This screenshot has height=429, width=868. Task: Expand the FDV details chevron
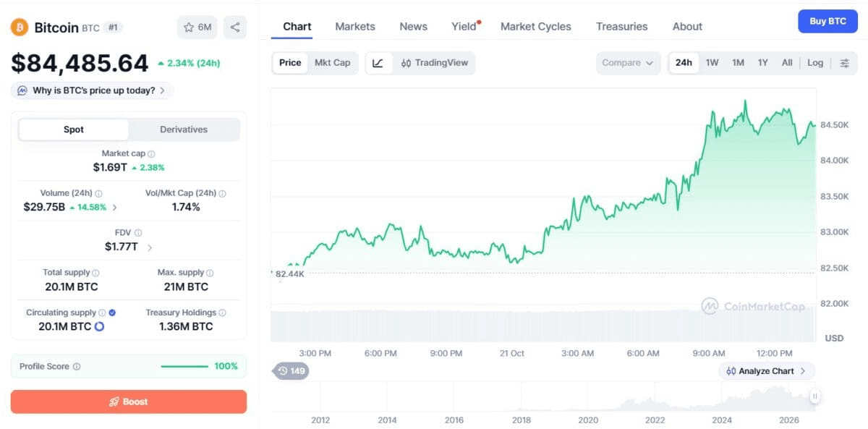tap(150, 247)
